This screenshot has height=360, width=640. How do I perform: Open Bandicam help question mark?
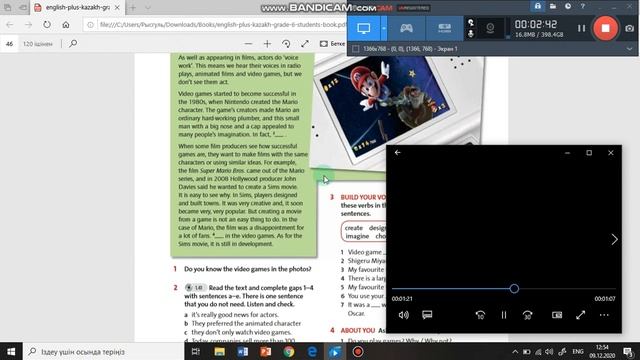[583, 6]
